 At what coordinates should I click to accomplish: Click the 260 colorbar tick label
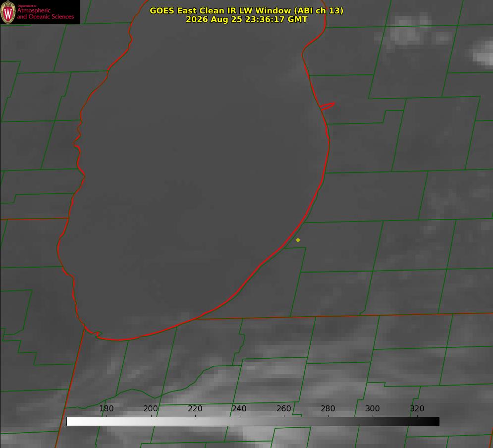click(x=283, y=408)
